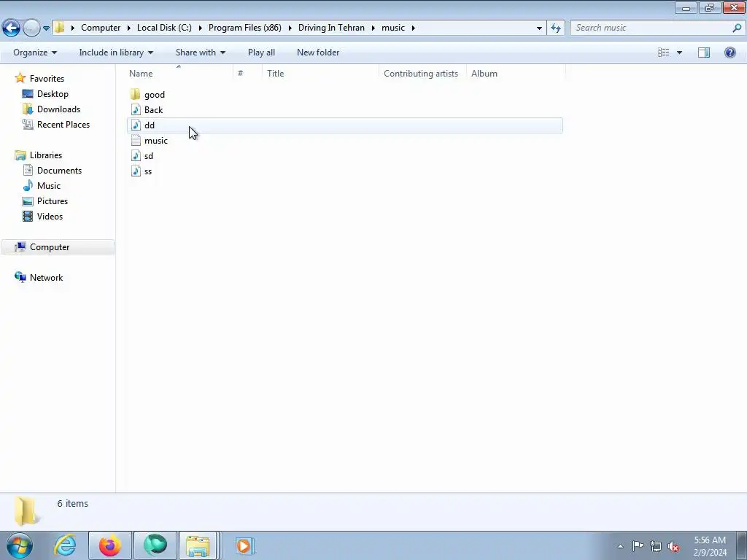Expand the arrow after Driving In Tehran

click(373, 28)
